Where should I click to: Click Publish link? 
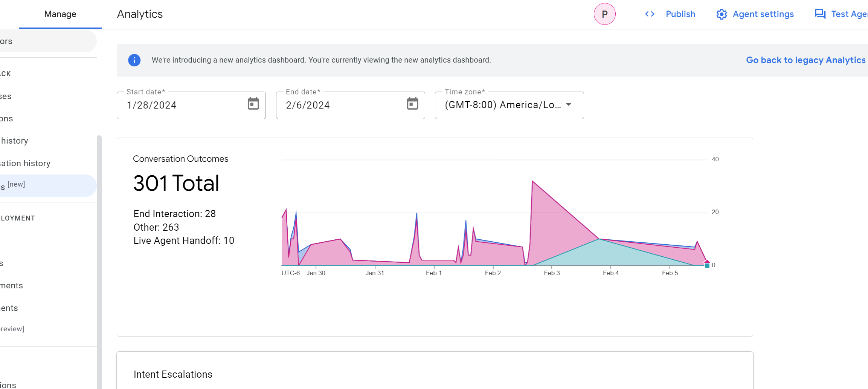click(x=680, y=14)
